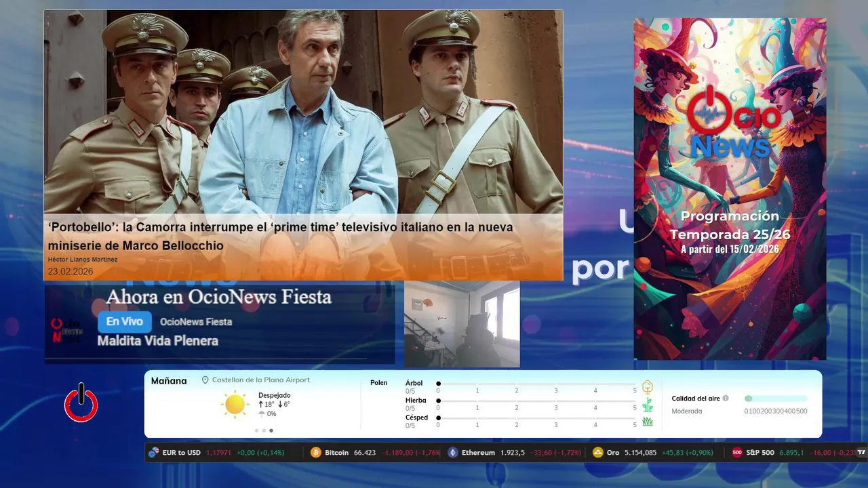Click the Ethereum icon in ticker
Image resolution: width=868 pixels, height=488 pixels.
coord(453,452)
